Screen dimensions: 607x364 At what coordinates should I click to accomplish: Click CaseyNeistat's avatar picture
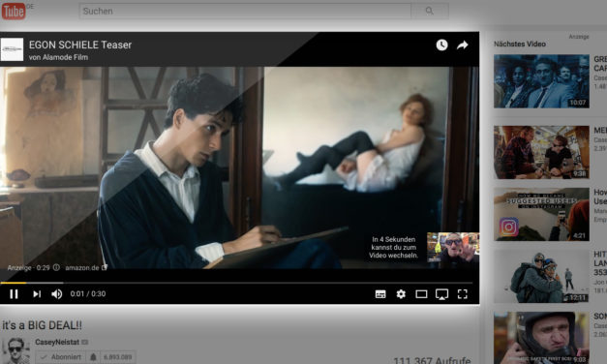15,350
